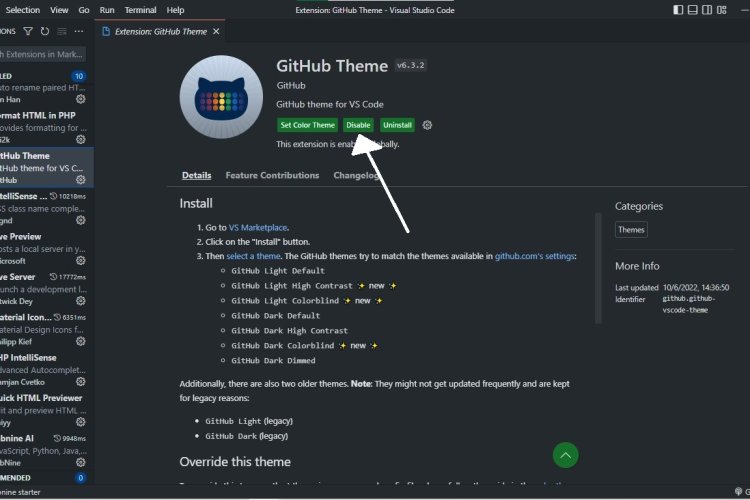The image size is (750, 500).
Task: Toggle secondary side bar layout icon
Action: [707, 10]
